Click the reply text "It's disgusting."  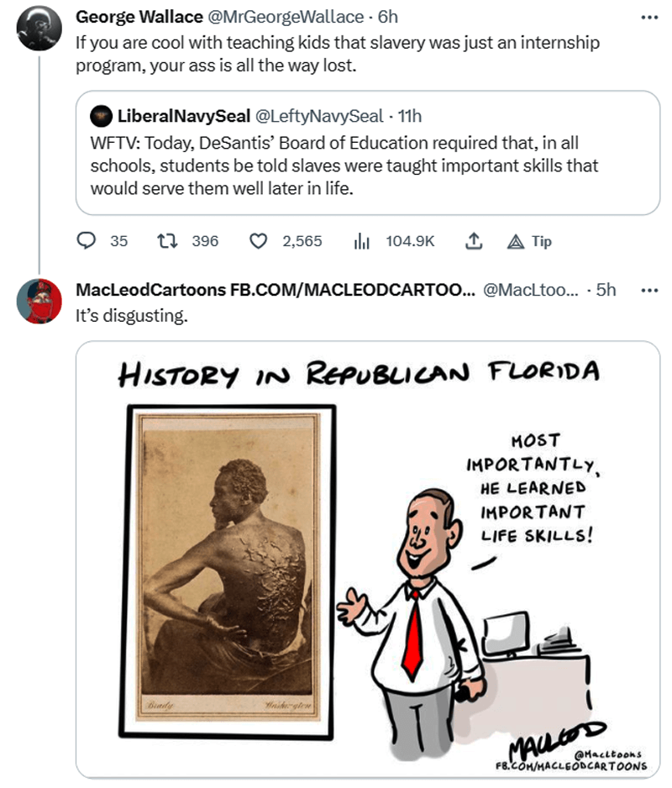click(x=132, y=316)
